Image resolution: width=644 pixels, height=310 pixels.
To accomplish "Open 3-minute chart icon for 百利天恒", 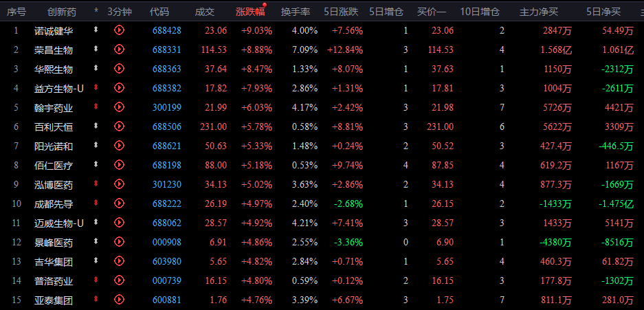I will [x=119, y=126].
